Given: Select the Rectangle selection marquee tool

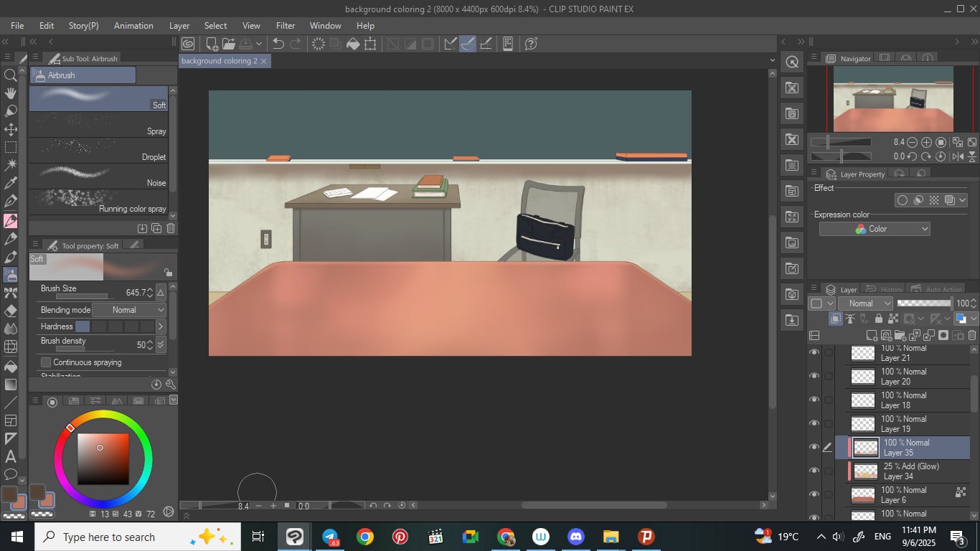Looking at the screenshot, I should [x=11, y=147].
